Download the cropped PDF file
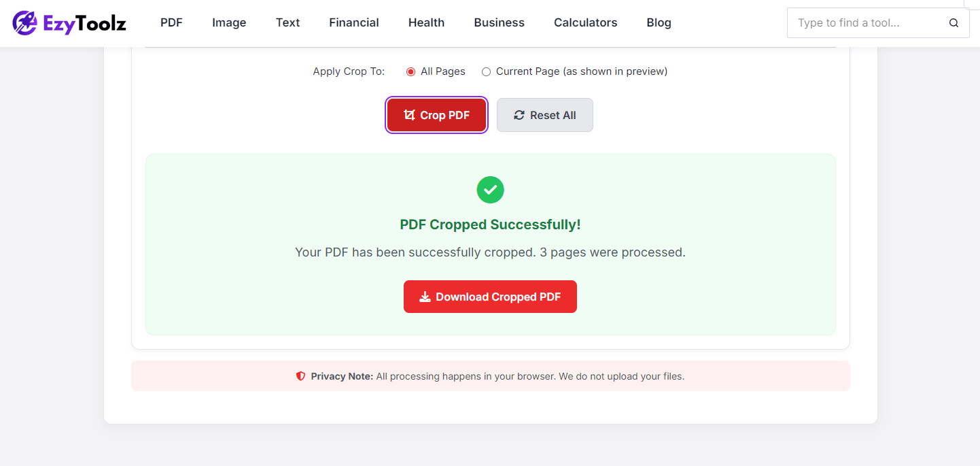 pos(490,297)
